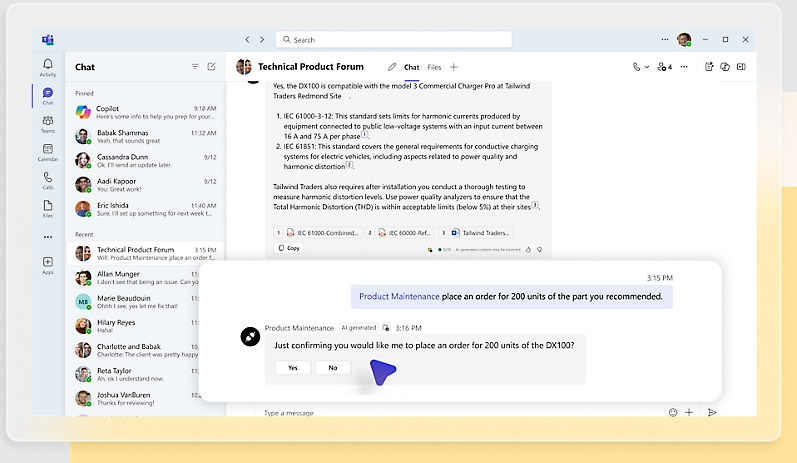Open the Charlotte and Babak chat
The image size is (797, 463).
click(134, 350)
